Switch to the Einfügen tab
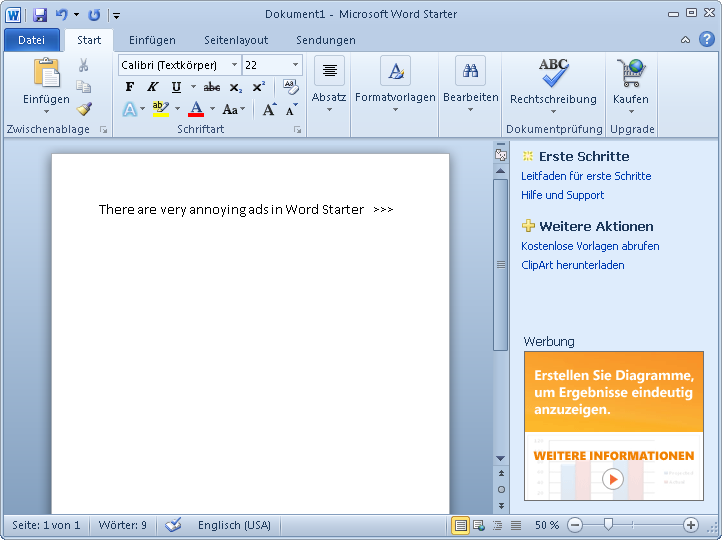Viewport: 722px width, 540px height. 152,40
